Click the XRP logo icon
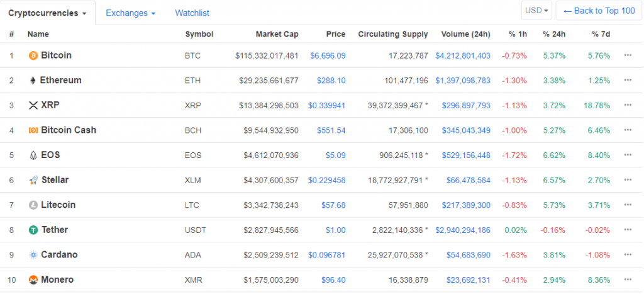644x294 pixels. [x=33, y=105]
